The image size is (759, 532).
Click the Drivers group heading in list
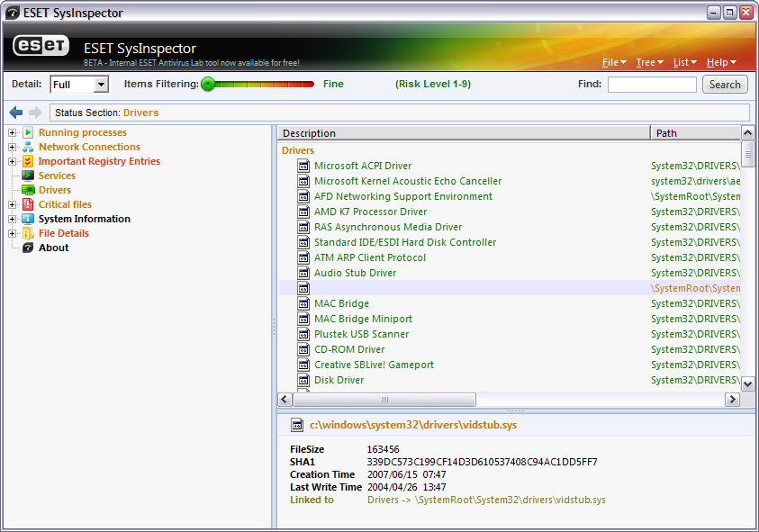298,150
